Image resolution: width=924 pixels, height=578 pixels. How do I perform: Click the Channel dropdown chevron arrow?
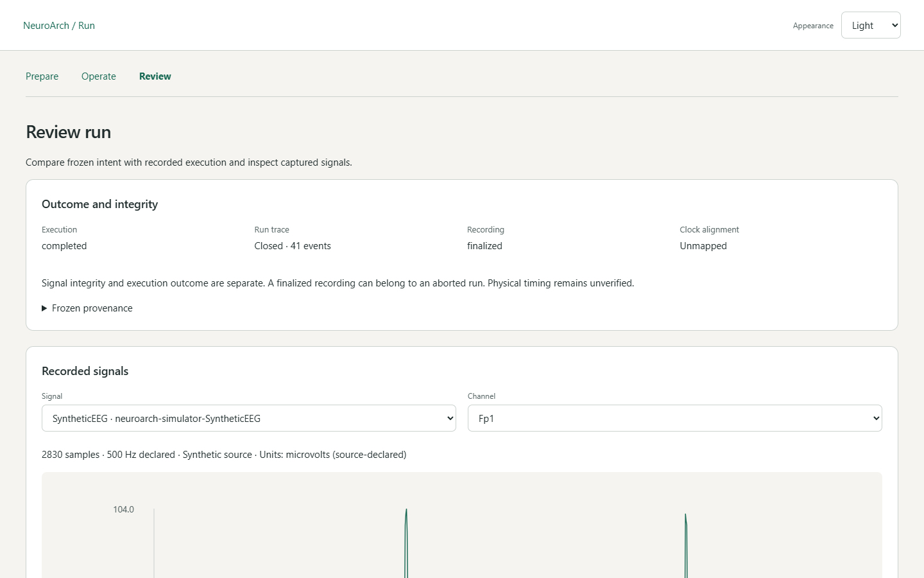pyautogui.click(x=876, y=418)
